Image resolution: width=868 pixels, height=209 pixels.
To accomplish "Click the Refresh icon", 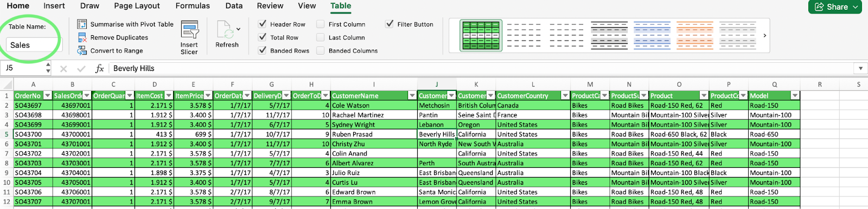I will [225, 30].
